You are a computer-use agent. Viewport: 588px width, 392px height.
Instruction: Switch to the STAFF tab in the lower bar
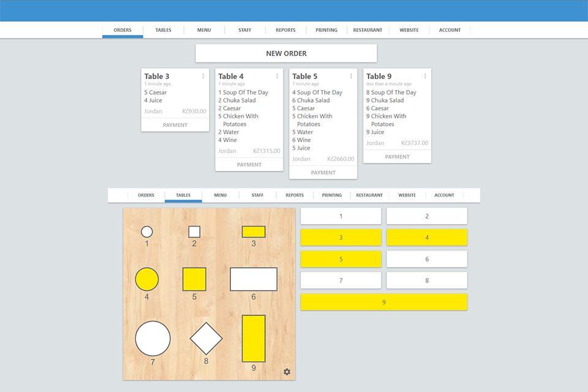pos(257,195)
